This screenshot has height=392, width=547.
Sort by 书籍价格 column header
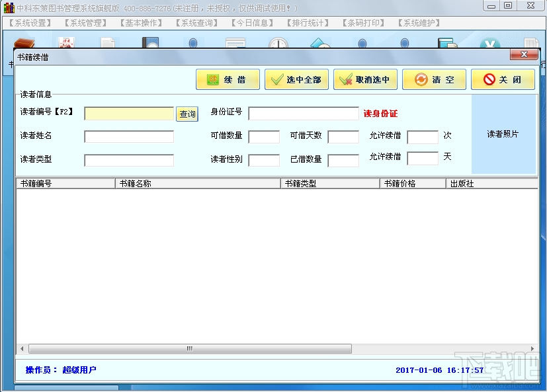tap(413, 184)
